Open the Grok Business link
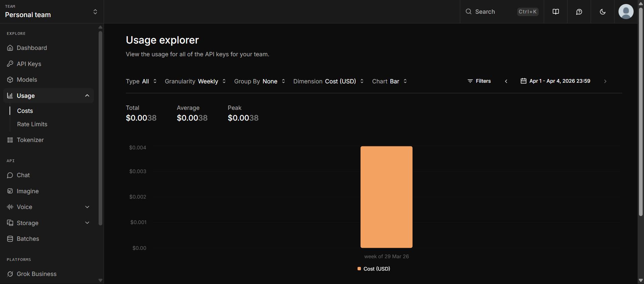 coord(49,274)
